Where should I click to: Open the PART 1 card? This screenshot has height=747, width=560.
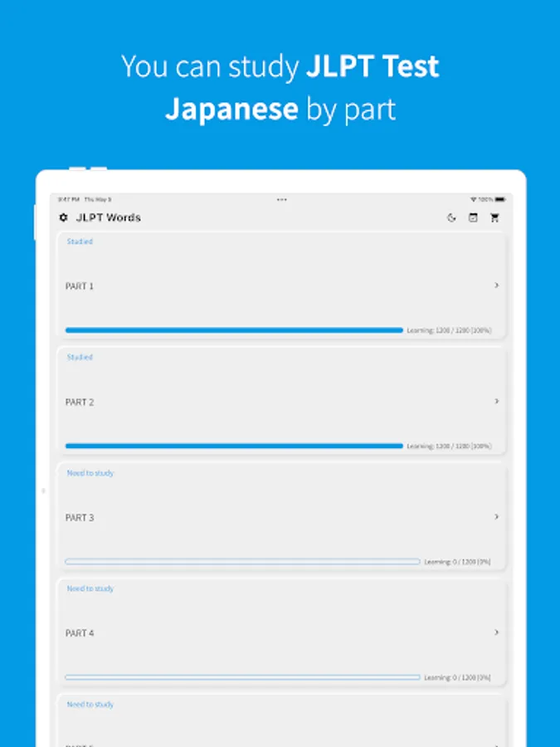pos(281,286)
